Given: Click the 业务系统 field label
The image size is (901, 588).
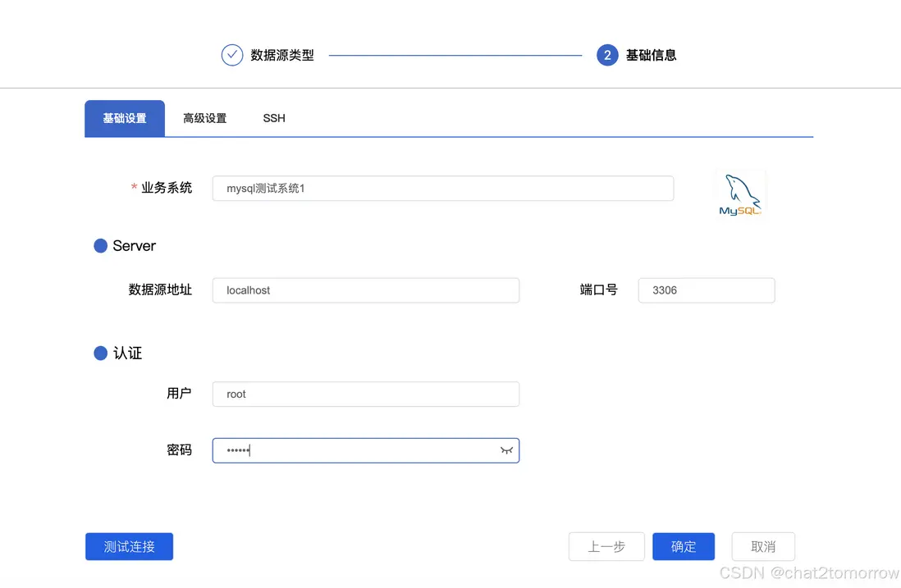Looking at the screenshot, I should 167,188.
